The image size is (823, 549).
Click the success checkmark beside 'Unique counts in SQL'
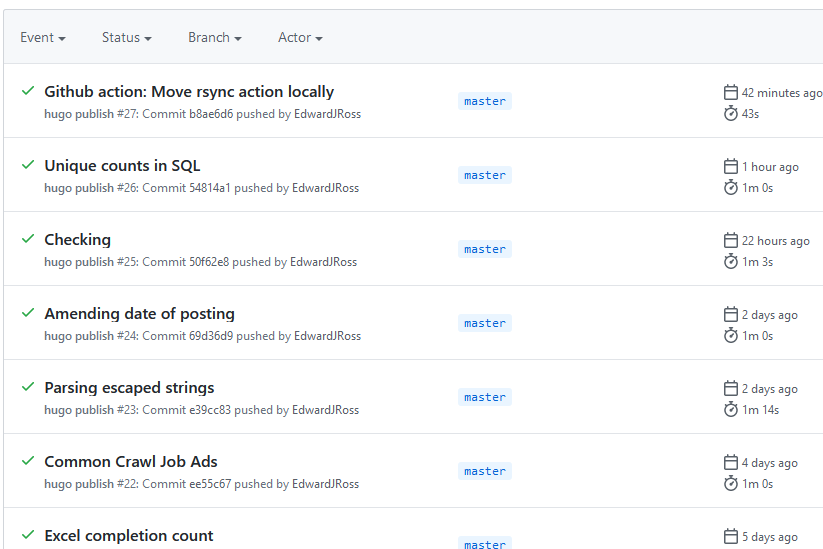pos(28,165)
